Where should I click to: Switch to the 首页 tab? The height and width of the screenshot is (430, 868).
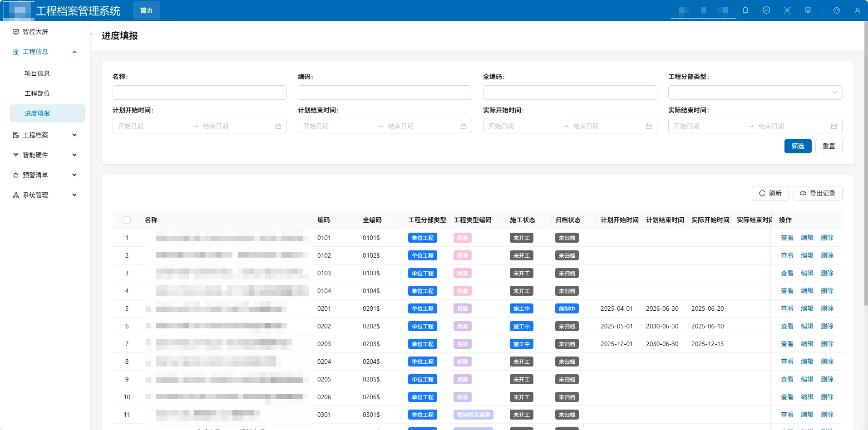[x=147, y=10]
